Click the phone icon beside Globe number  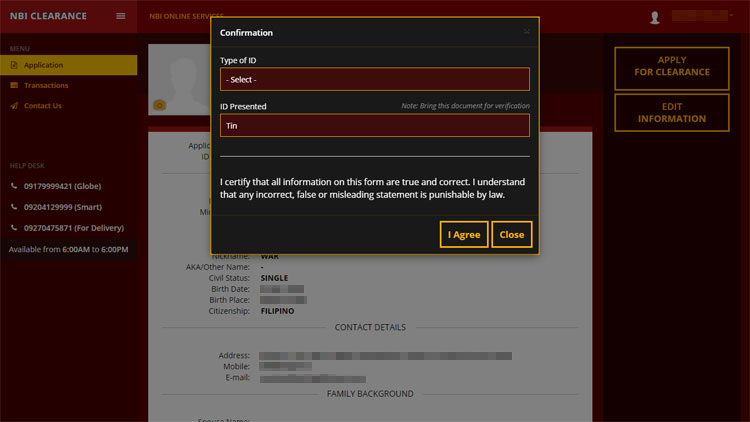point(14,186)
